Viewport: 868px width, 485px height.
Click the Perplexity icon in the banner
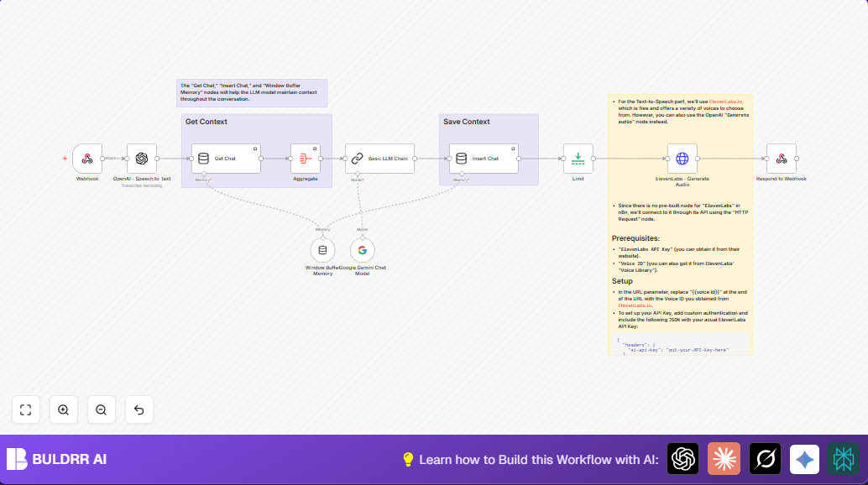pos(843,459)
